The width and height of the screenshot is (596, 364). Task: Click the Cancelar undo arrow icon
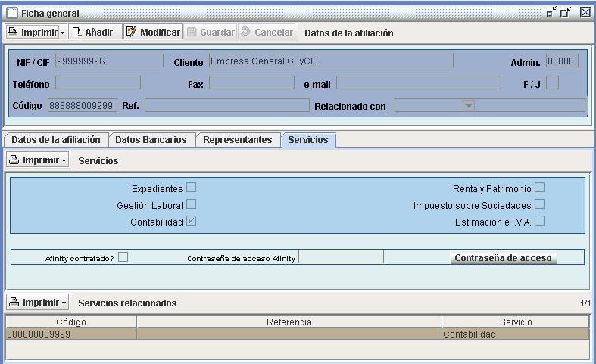click(246, 32)
